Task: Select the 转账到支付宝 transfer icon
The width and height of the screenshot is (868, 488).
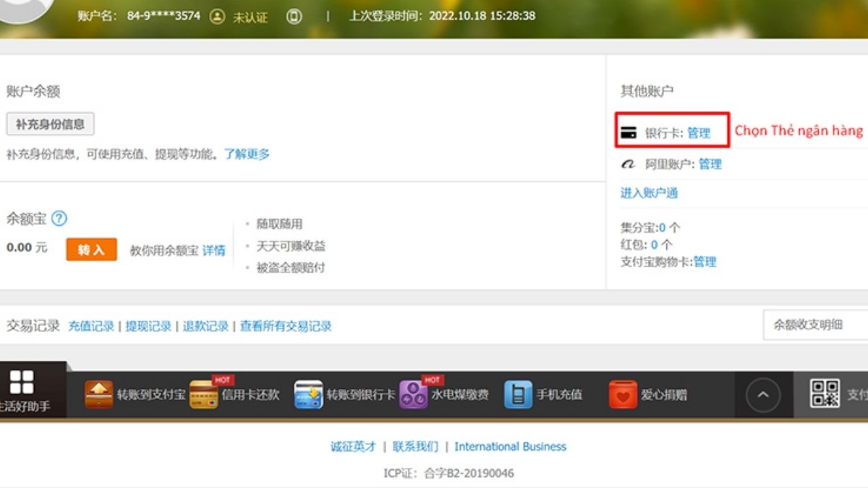Action: 100,395
